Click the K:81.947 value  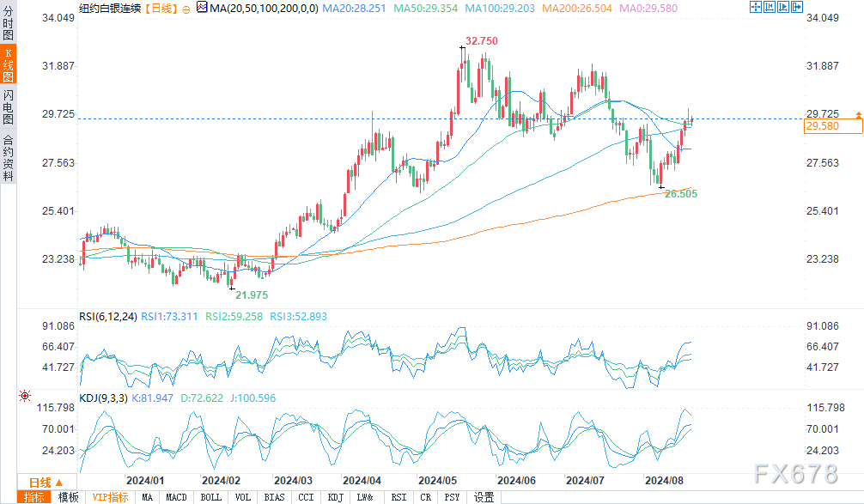[153, 398]
